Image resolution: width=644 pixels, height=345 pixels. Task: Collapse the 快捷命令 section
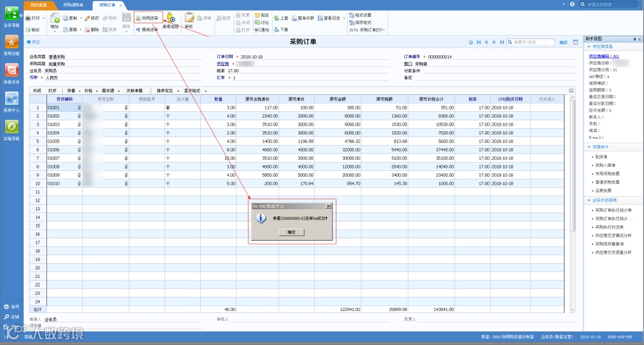[x=589, y=147]
